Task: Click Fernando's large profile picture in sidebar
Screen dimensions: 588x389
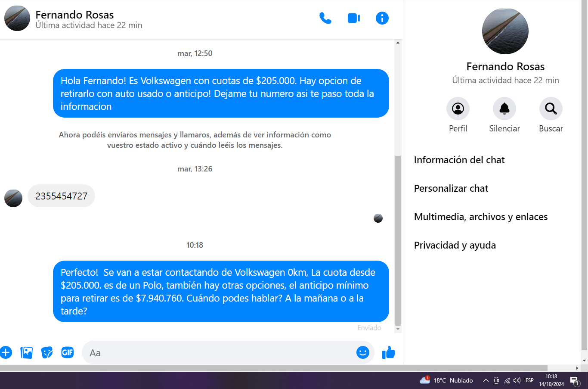Action: point(505,31)
